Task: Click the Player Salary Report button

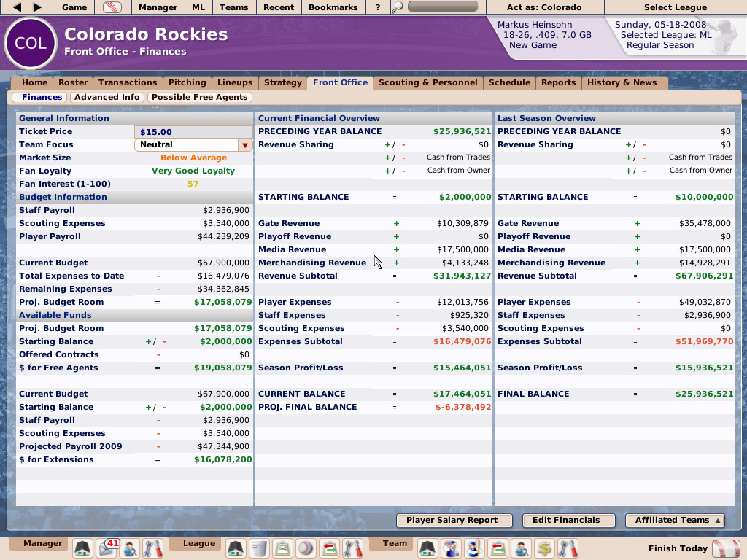Action: pyautogui.click(x=454, y=520)
